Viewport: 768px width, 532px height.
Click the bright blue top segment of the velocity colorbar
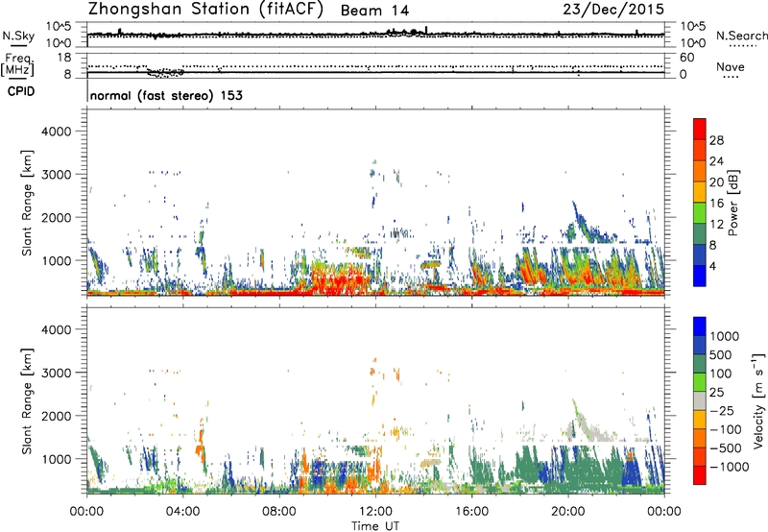point(700,326)
